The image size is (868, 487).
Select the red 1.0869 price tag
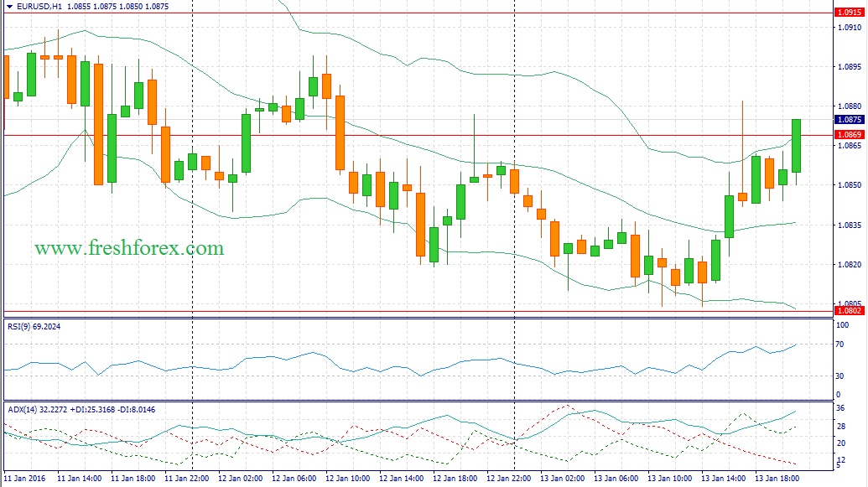[x=850, y=134]
